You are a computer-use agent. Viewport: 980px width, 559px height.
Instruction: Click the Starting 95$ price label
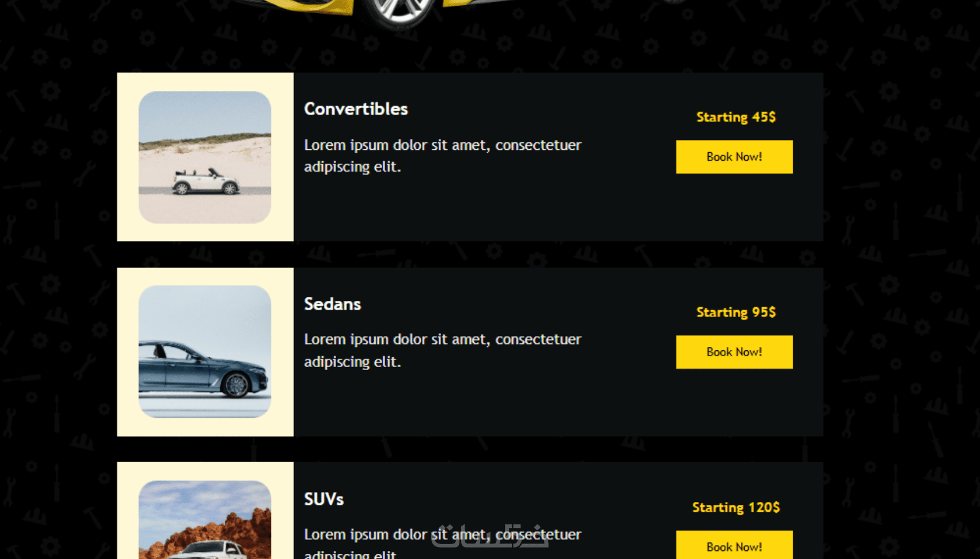pyautogui.click(x=736, y=312)
